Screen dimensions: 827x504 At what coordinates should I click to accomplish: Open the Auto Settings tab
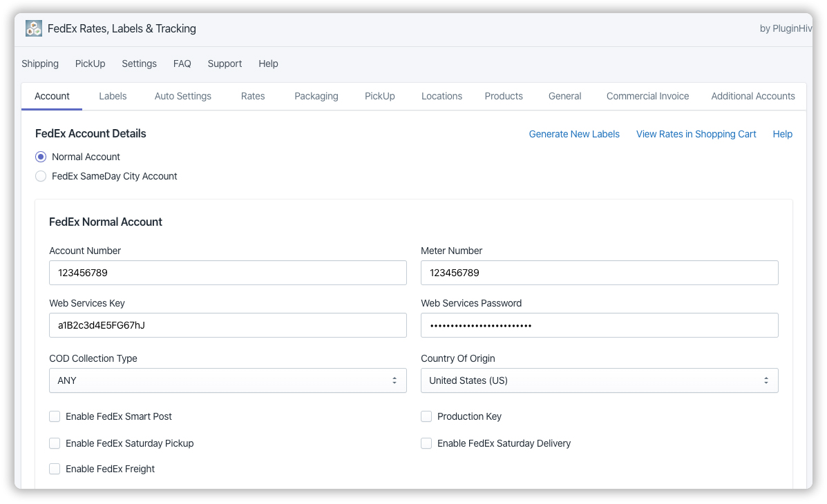point(183,96)
